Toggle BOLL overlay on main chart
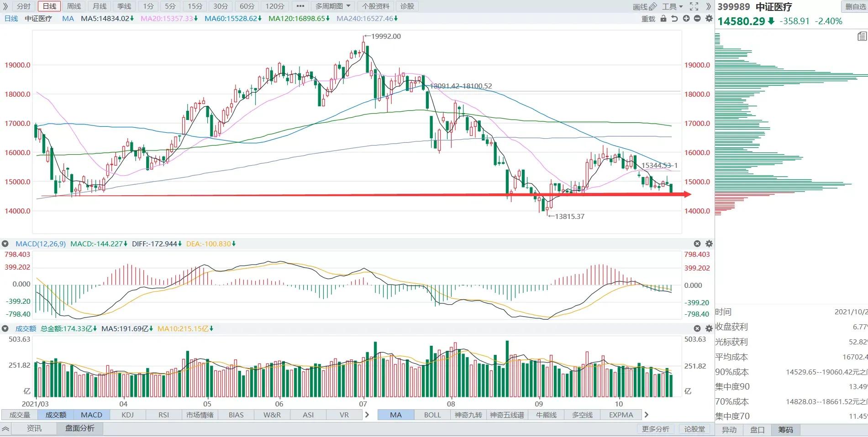Image resolution: width=868 pixels, height=437 pixels. pyautogui.click(x=432, y=415)
